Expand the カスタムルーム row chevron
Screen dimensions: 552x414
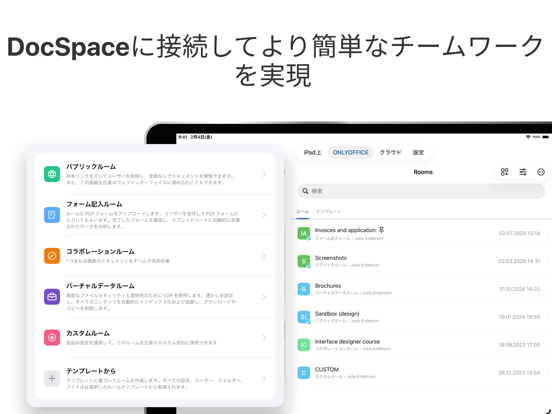(264, 338)
